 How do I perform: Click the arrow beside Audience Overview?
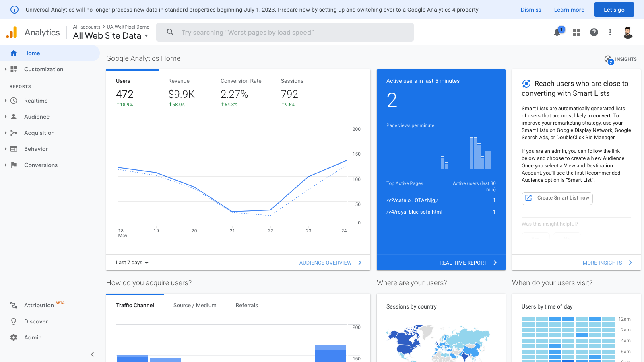360,263
